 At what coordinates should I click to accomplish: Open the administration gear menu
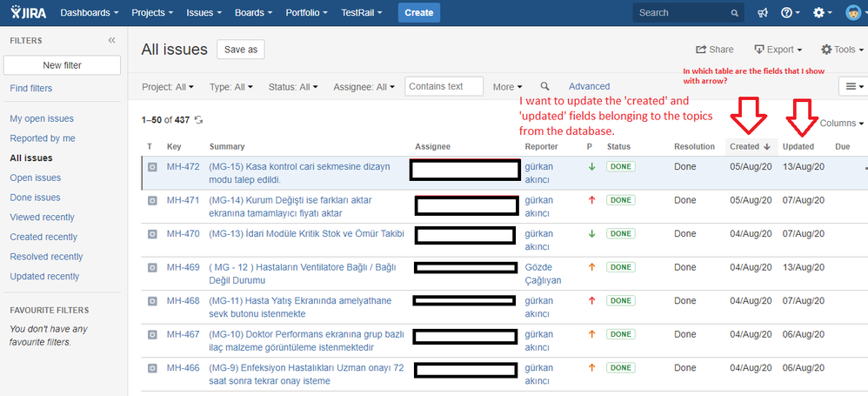822,13
